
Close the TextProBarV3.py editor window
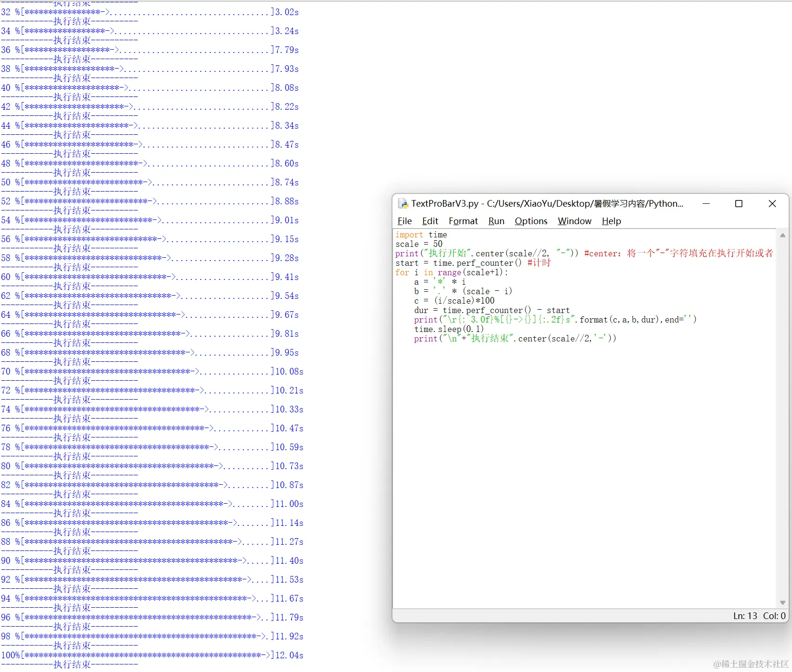click(x=772, y=203)
